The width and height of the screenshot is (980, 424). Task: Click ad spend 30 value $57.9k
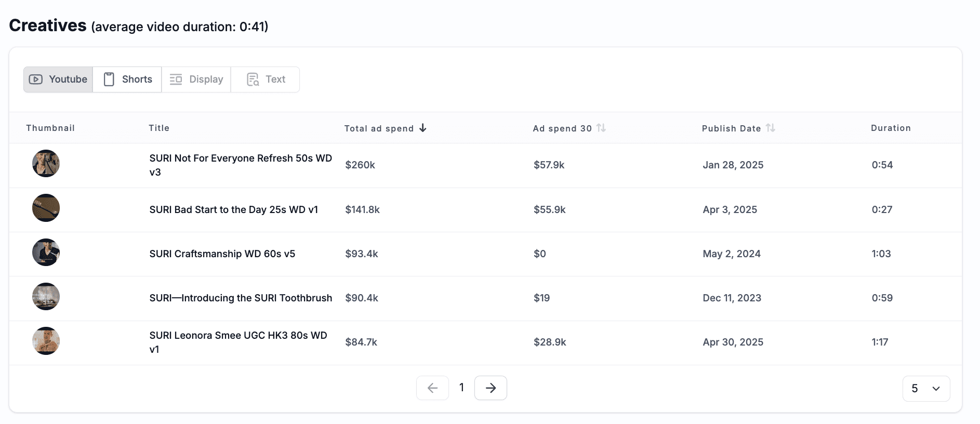[x=549, y=165]
